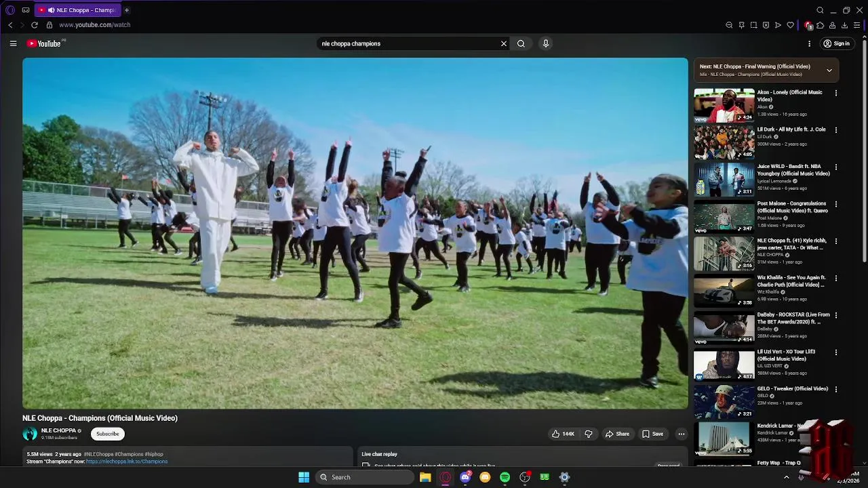
Task: Open Post Malone - Congratulations video title
Action: tap(792, 207)
